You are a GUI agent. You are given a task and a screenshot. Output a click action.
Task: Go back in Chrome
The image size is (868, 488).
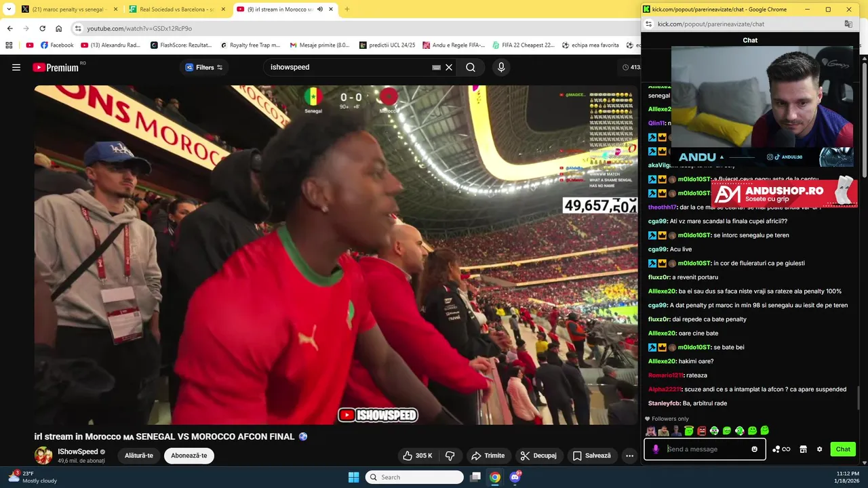click(x=9, y=28)
